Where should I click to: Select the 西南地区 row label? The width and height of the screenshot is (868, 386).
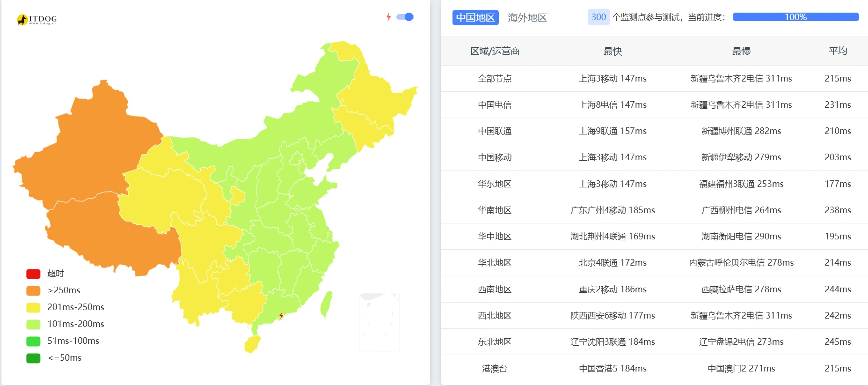[x=495, y=289]
